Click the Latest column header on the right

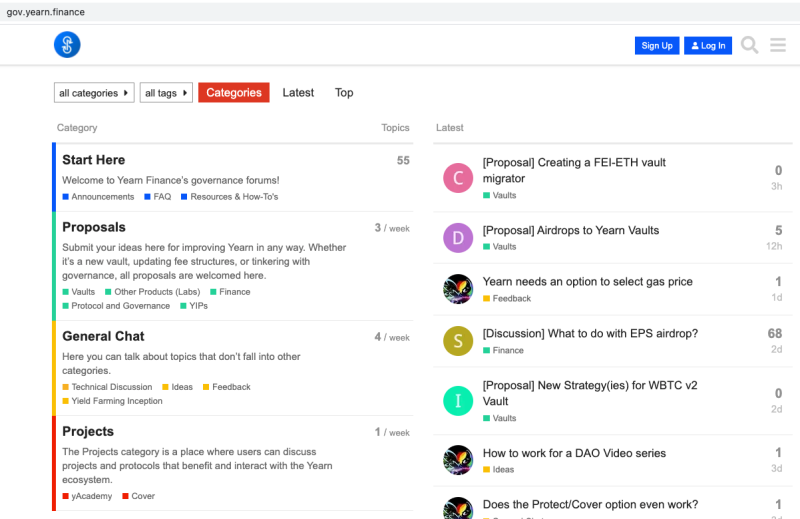pyautogui.click(x=449, y=128)
